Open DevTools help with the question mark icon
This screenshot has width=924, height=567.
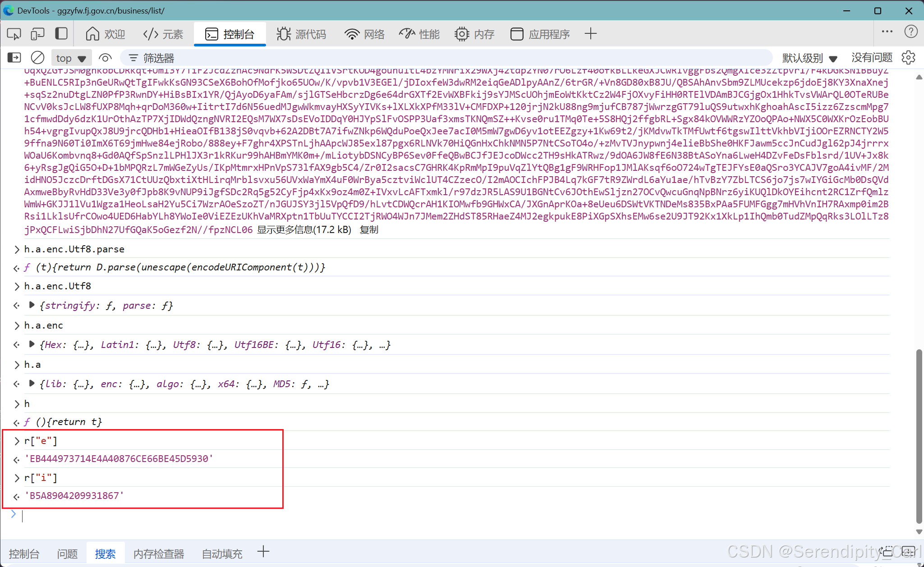(911, 32)
